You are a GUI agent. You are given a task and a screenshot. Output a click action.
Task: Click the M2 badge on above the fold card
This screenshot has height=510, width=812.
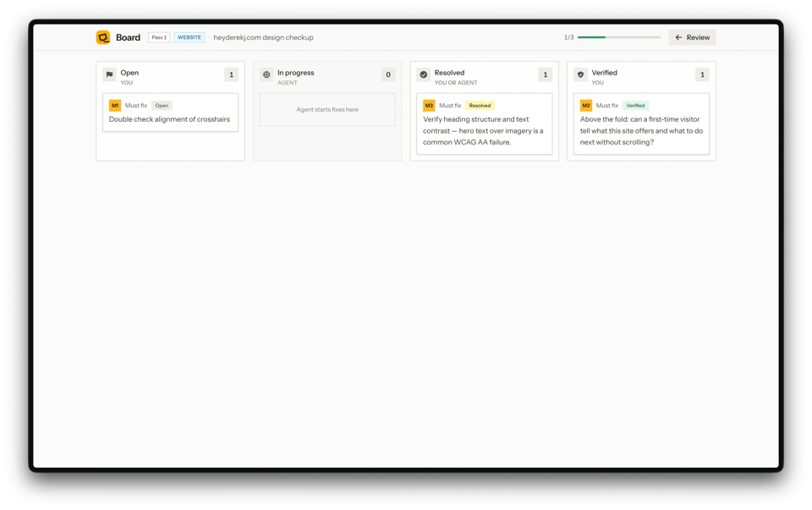coord(585,106)
